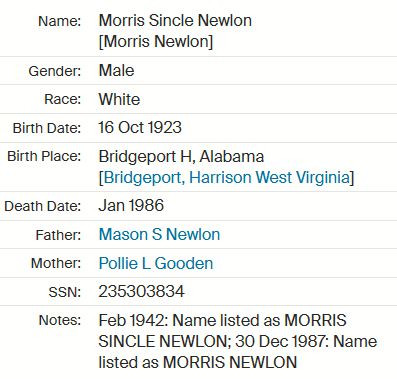The width and height of the screenshot is (397, 379).
Task: Select the death date Jan 1986
Action: click(x=131, y=205)
